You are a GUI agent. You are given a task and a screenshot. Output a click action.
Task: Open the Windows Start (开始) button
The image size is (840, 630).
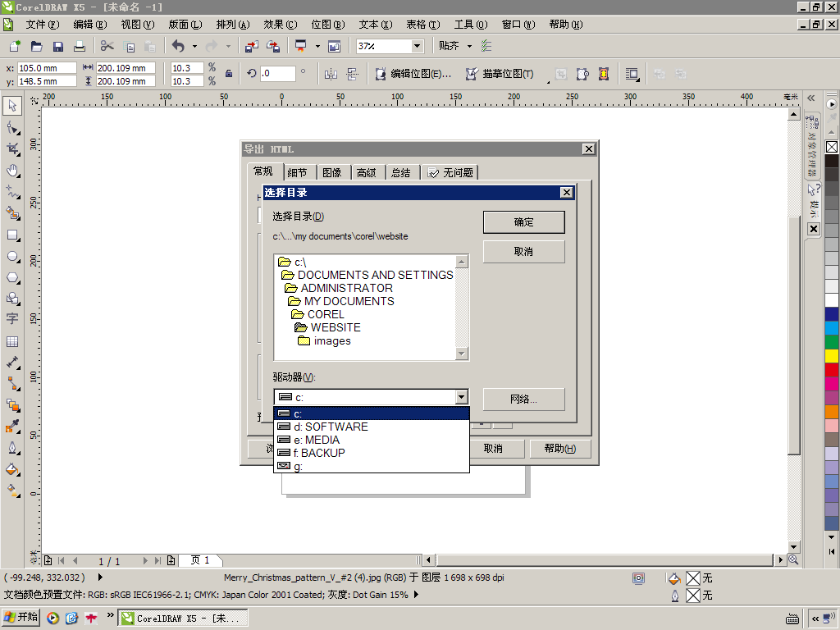click(x=21, y=618)
